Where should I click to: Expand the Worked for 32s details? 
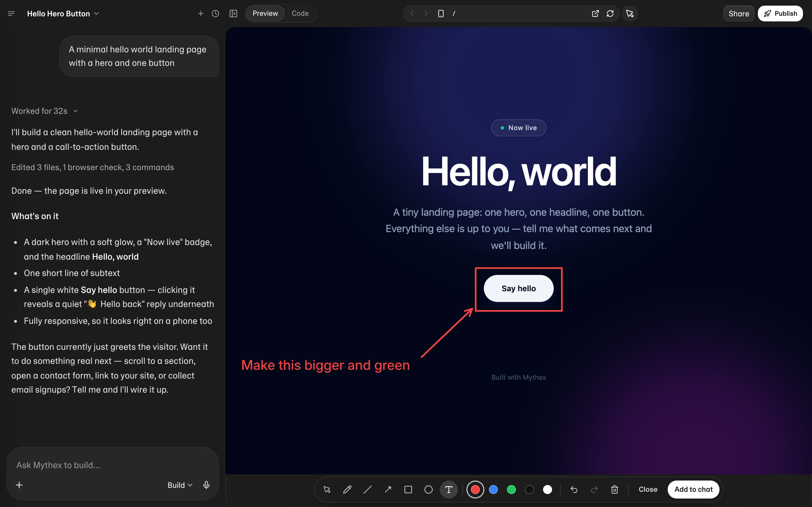[45, 111]
